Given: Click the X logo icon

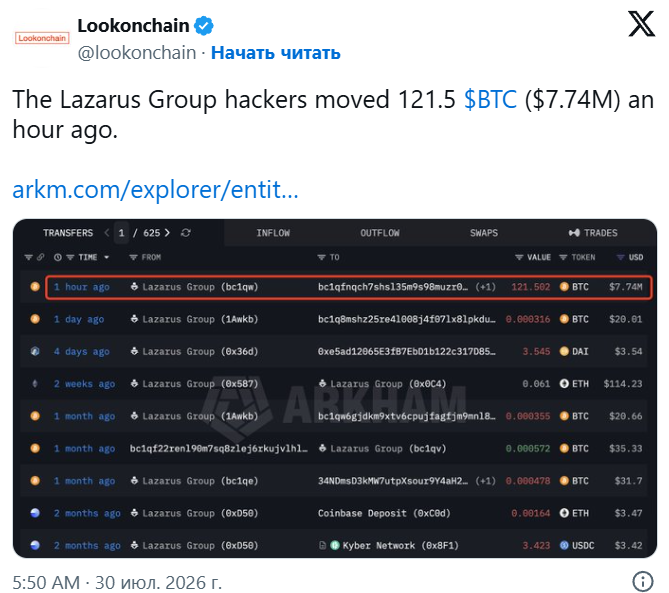Looking at the screenshot, I should pyautogui.click(x=641, y=24).
